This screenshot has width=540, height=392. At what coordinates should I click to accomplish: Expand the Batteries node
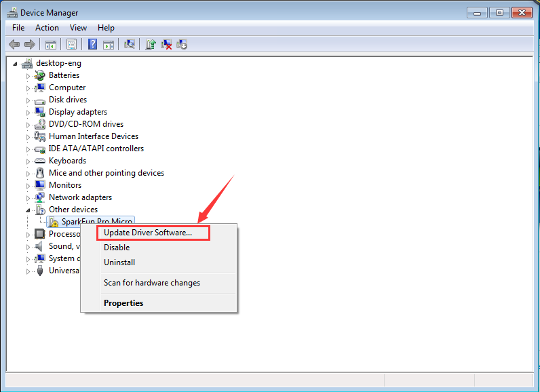click(28, 76)
